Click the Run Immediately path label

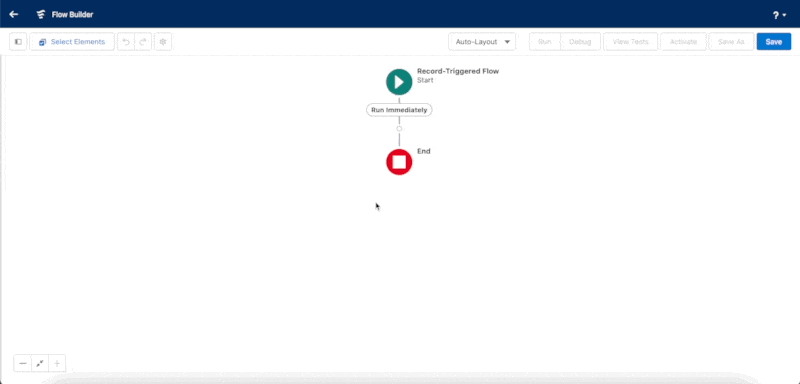click(399, 110)
